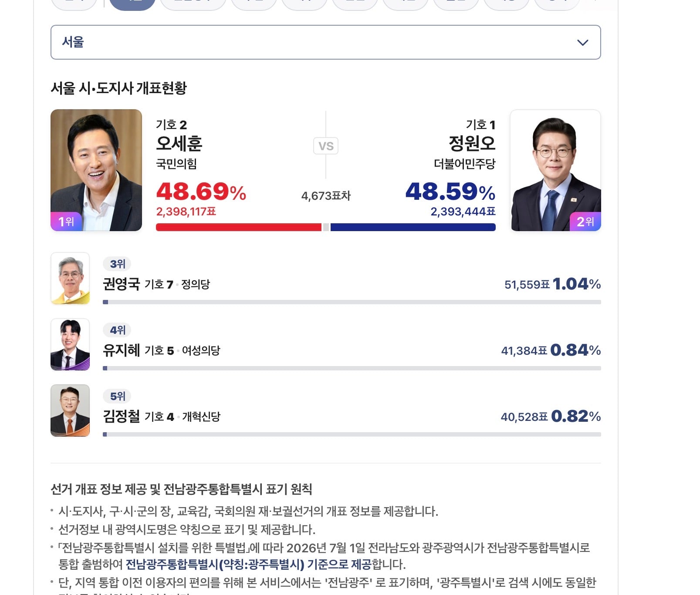Click the red 오세훈 vote share bar
The image size is (700, 595).
(239, 227)
